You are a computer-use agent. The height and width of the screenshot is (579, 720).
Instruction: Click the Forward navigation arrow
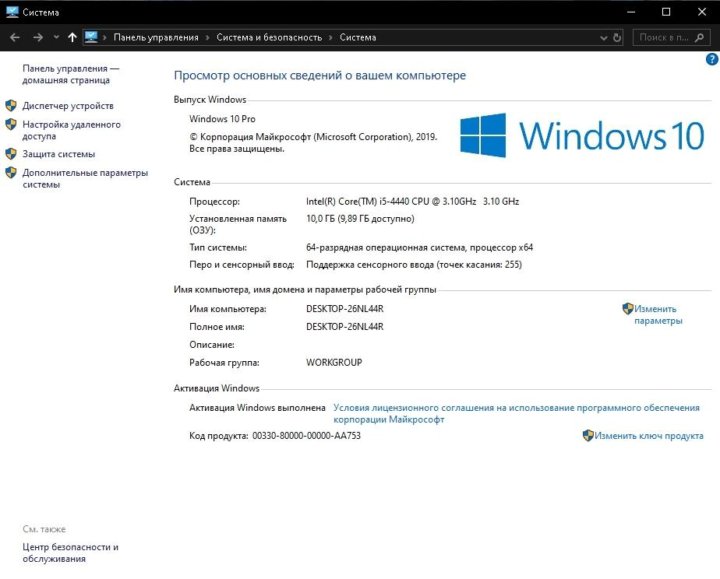pos(37,37)
